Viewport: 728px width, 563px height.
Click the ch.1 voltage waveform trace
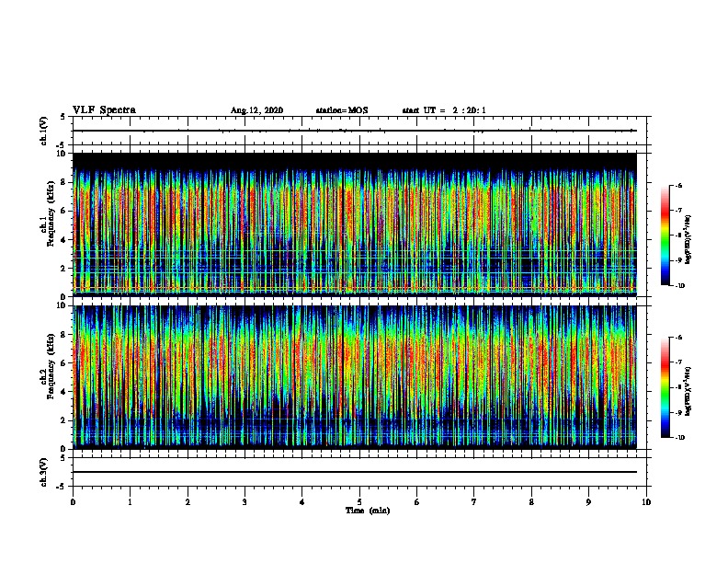[x=355, y=131]
